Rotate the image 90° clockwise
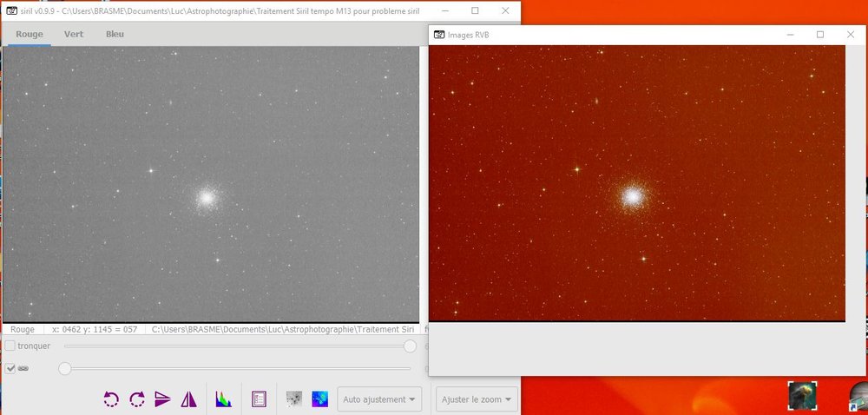The width and height of the screenshot is (868, 415). click(x=137, y=399)
